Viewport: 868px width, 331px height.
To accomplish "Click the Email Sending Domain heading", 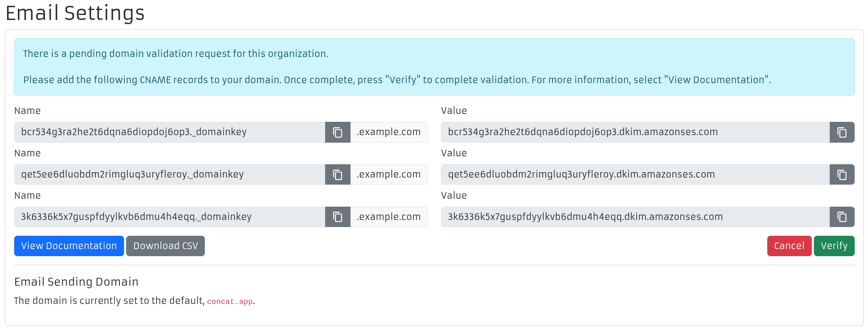I will coord(76,282).
